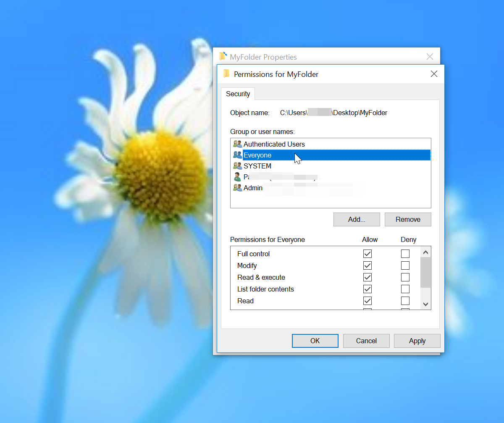Click the group icon beside Everyone

(237, 155)
